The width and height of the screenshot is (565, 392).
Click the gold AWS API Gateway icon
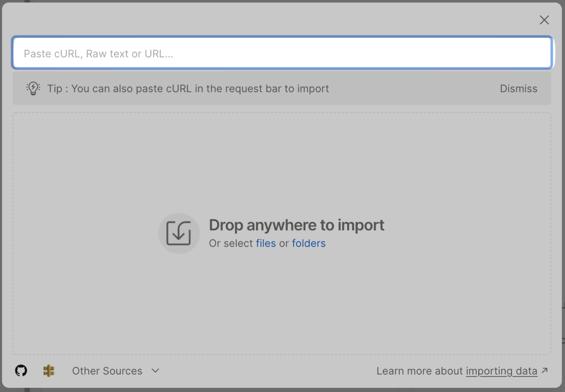coord(49,371)
